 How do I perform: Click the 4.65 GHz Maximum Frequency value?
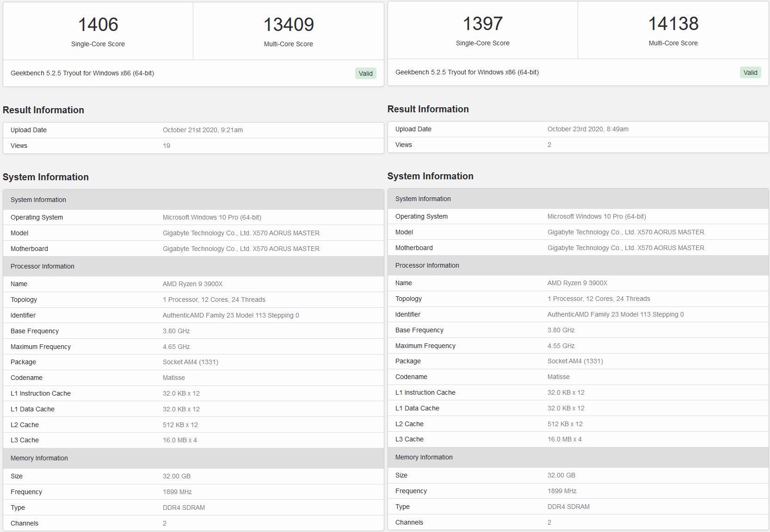[x=176, y=347]
